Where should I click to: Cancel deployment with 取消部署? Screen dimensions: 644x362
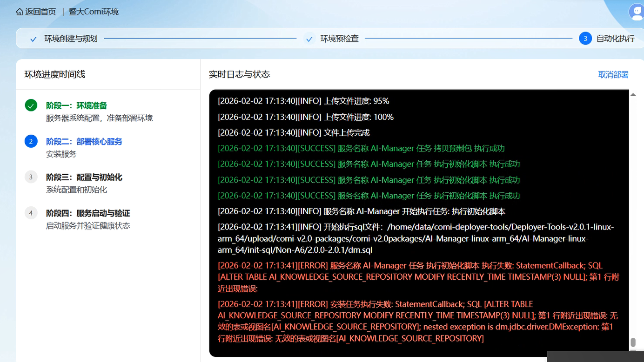click(x=613, y=75)
